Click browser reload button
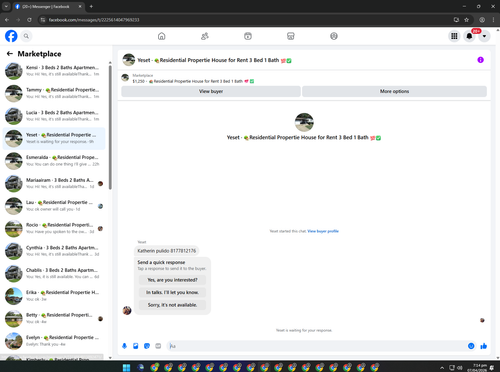Screen dimensions: 500x372 (x=29, y=20)
